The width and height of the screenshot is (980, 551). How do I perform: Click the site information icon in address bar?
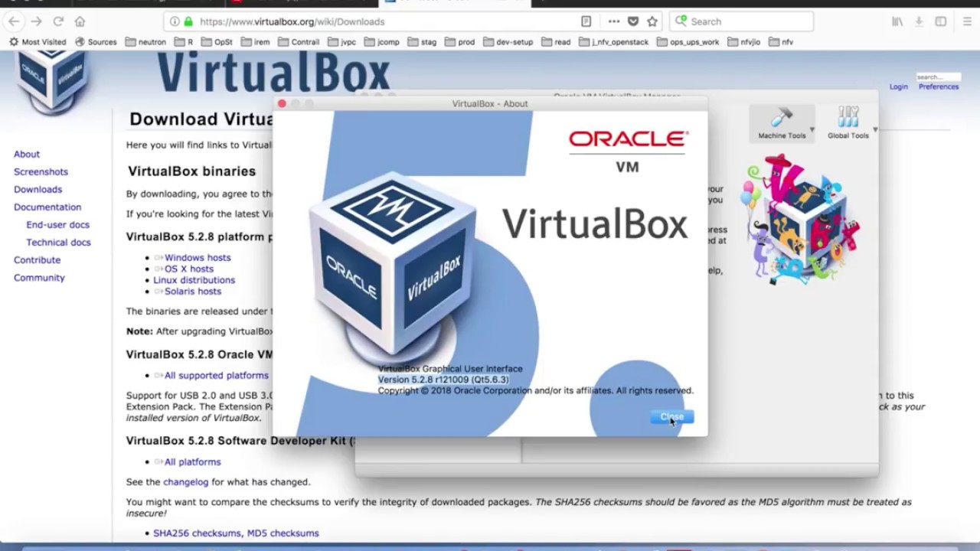[x=175, y=21]
